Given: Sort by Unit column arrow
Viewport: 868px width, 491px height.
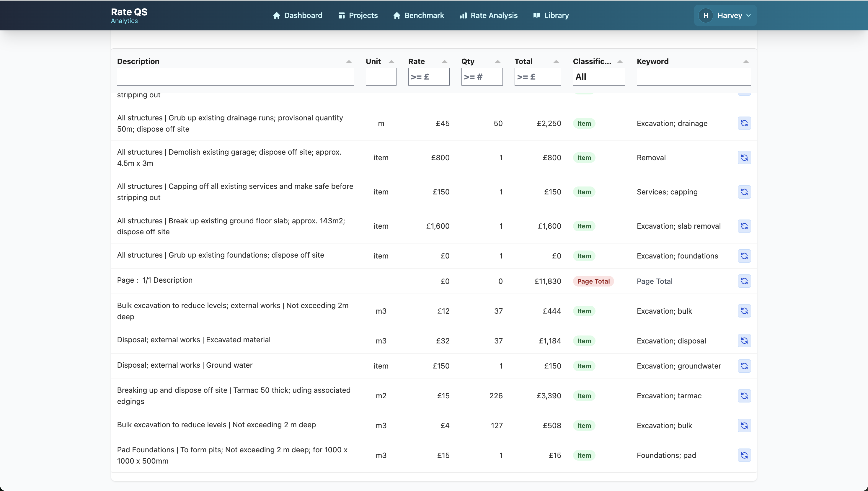Looking at the screenshot, I should point(391,61).
